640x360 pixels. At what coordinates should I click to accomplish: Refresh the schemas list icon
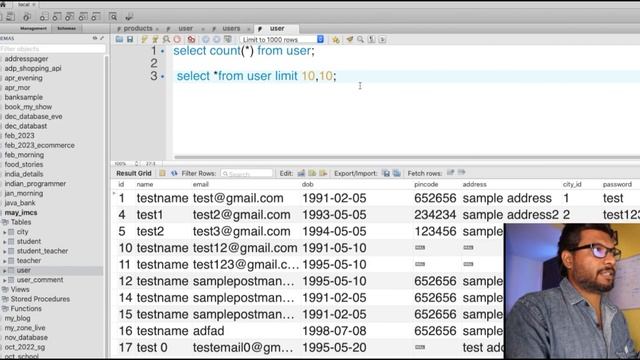click(95, 38)
